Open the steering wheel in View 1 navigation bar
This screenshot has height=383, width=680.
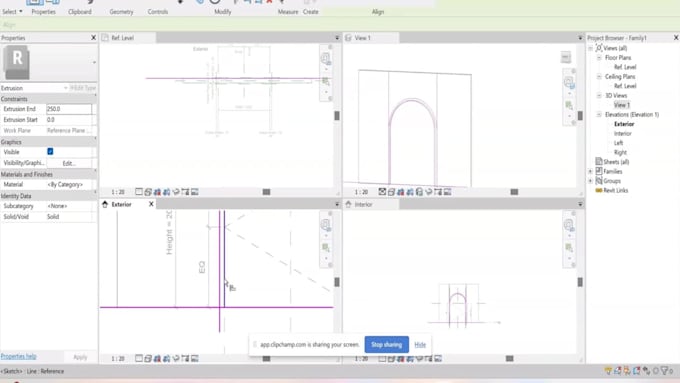click(569, 82)
